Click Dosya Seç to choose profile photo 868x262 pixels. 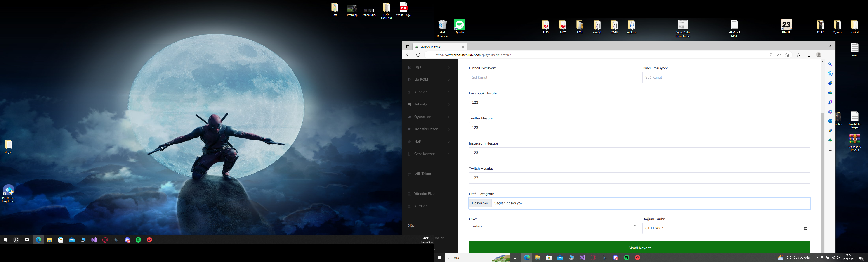[480, 203]
